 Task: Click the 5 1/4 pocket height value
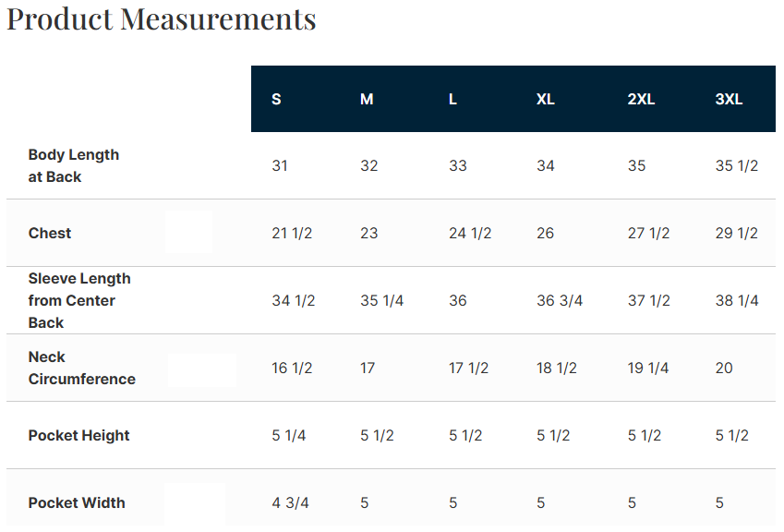289,435
